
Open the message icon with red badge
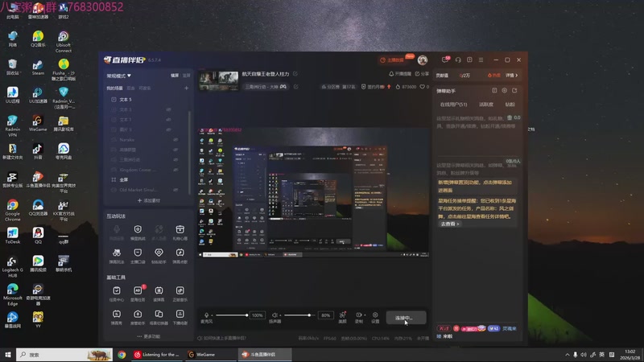pos(445,60)
